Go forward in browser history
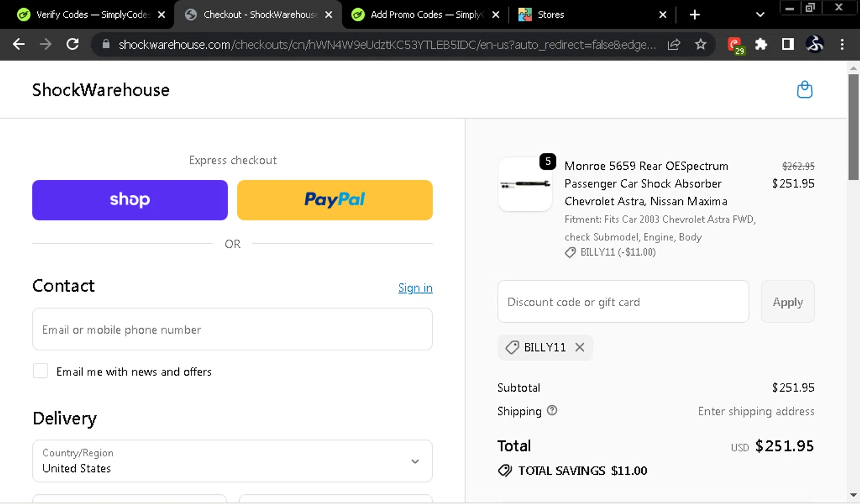 tap(45, 44)
